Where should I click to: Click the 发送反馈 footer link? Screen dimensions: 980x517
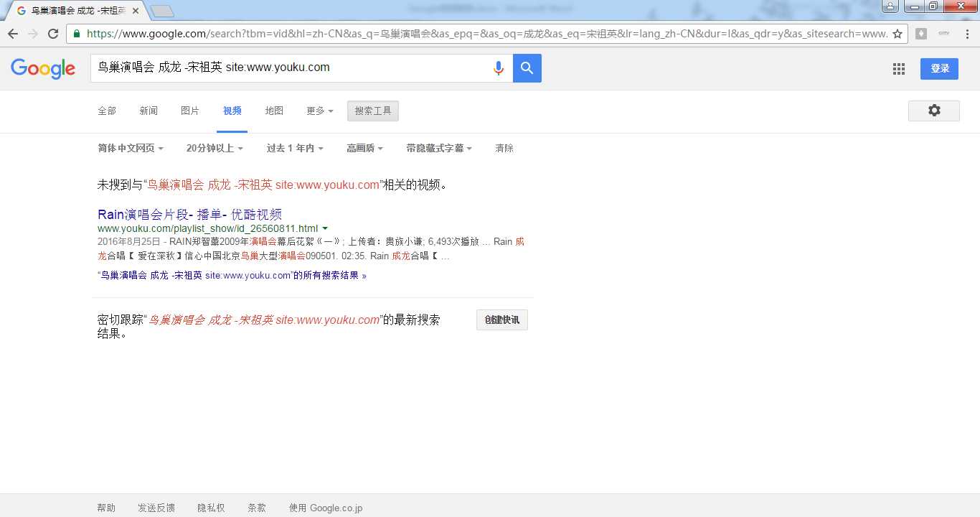click(156, 508)
